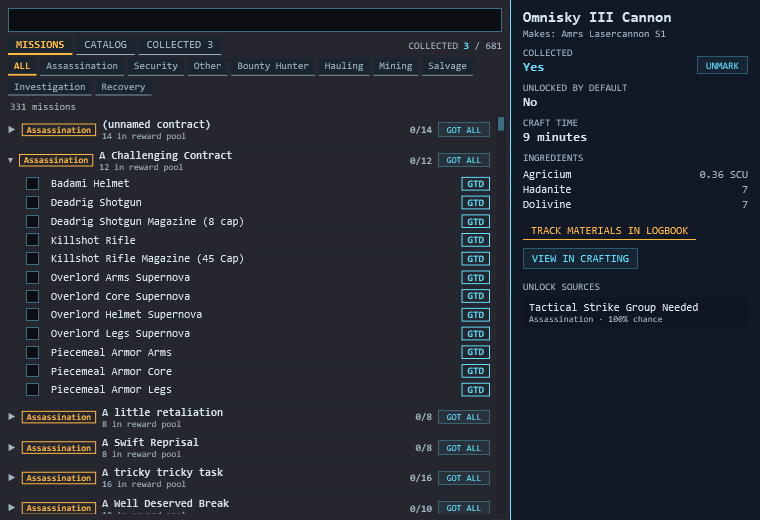Check the Badami Helmet checkbox
Viewport: 760px width, 520px height.
[x=32, y=184]
